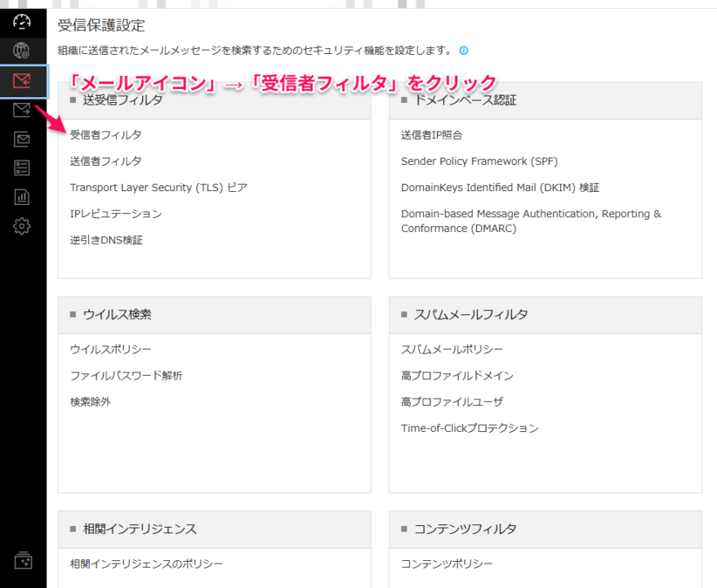Open the dashboard gauge icon in sidebar
Viewport: 717px width, 588px height.
(x=22, y=21)
